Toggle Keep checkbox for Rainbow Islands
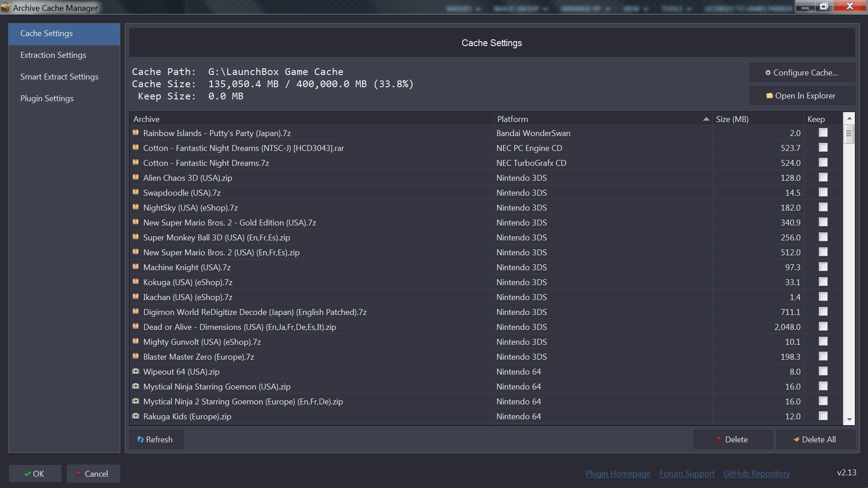 (x=823, y=132)
